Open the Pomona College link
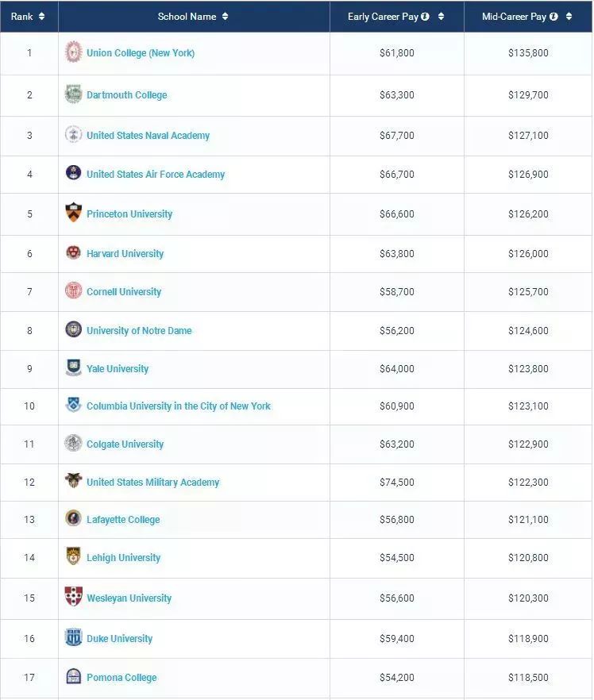This screenshot has height=700, width=594. point(121,678)
